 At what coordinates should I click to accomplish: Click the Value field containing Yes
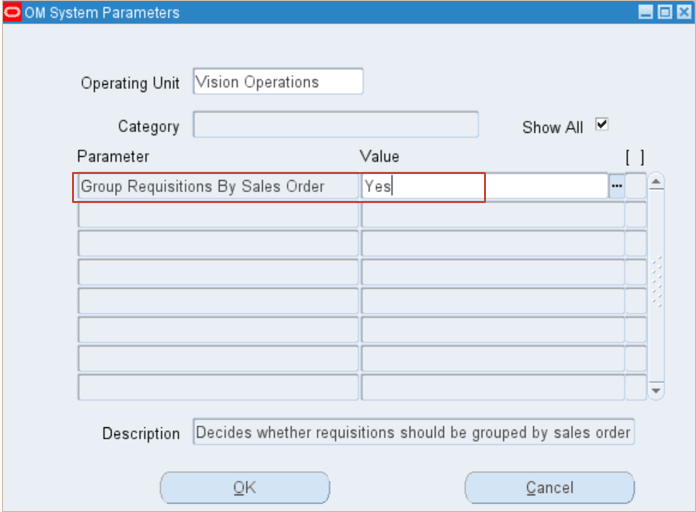(x=484, y=187)
